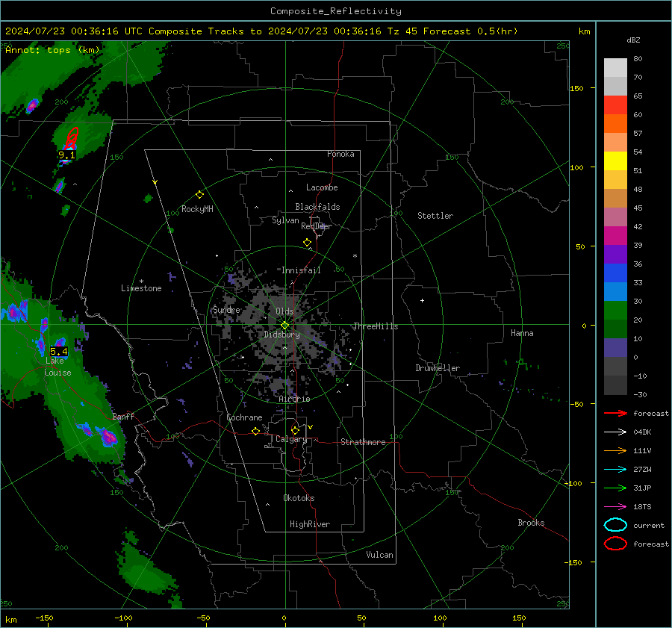Click the Lacombe town label
The height and width of the screenshot is (628, 672).
pyautogui.click(x=322, y=187)
